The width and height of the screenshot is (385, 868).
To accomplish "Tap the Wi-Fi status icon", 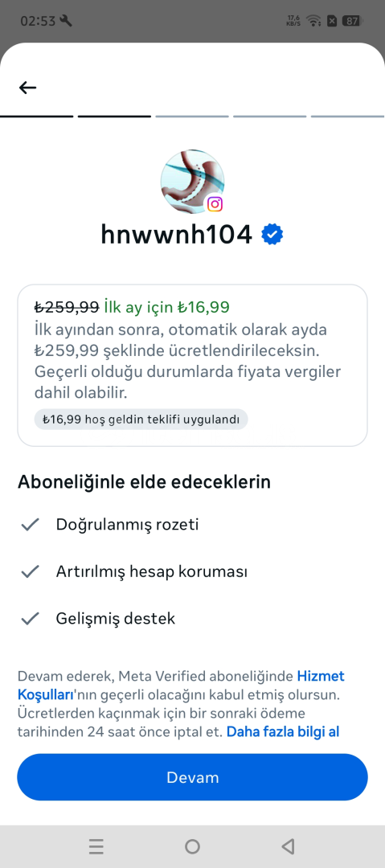I will (x=314, y=21).
